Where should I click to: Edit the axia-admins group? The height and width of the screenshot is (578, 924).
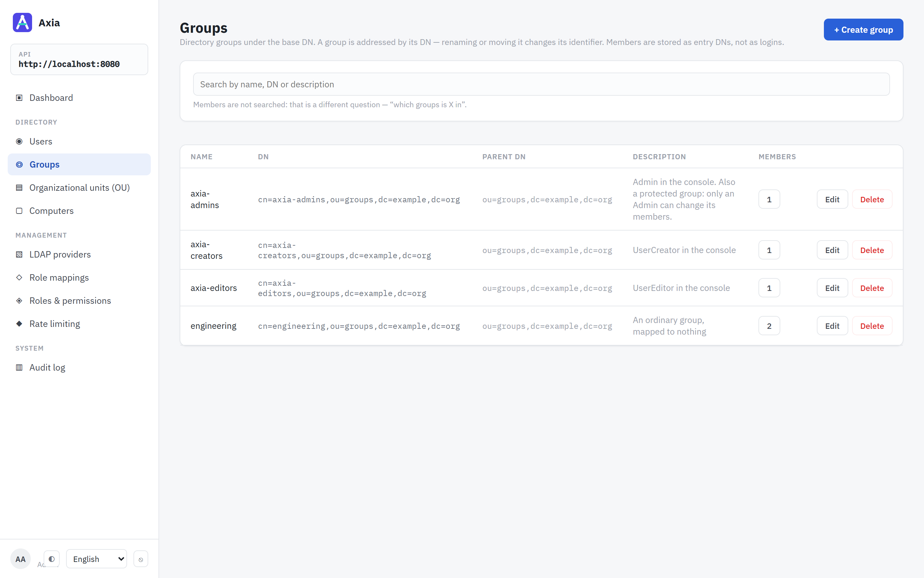(x=832, y=199)
